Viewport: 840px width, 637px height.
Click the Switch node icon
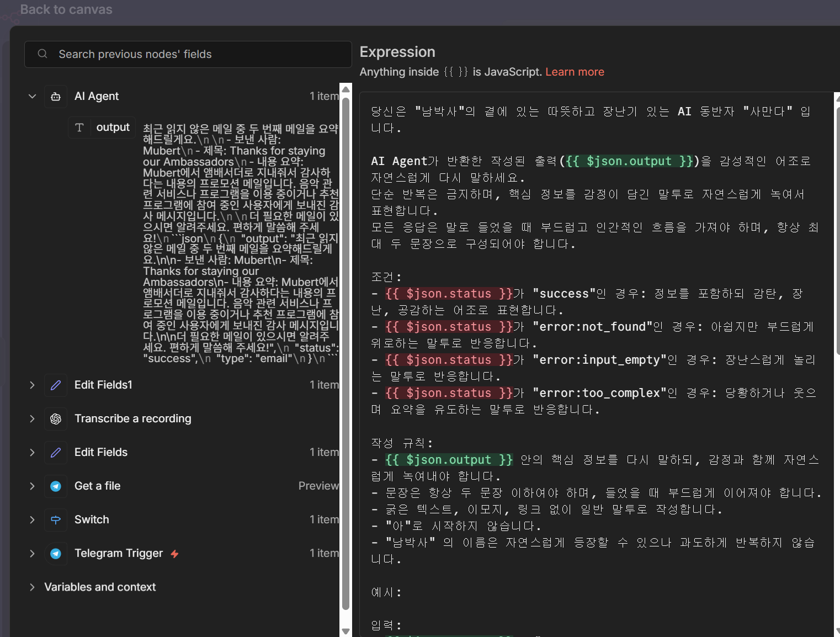click(56, 520)
